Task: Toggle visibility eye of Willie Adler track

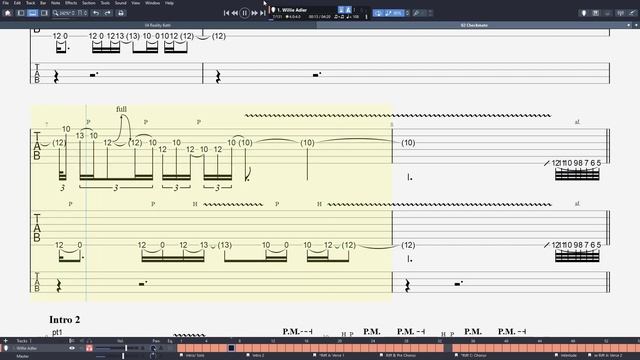Action: (x=72, y=348)
